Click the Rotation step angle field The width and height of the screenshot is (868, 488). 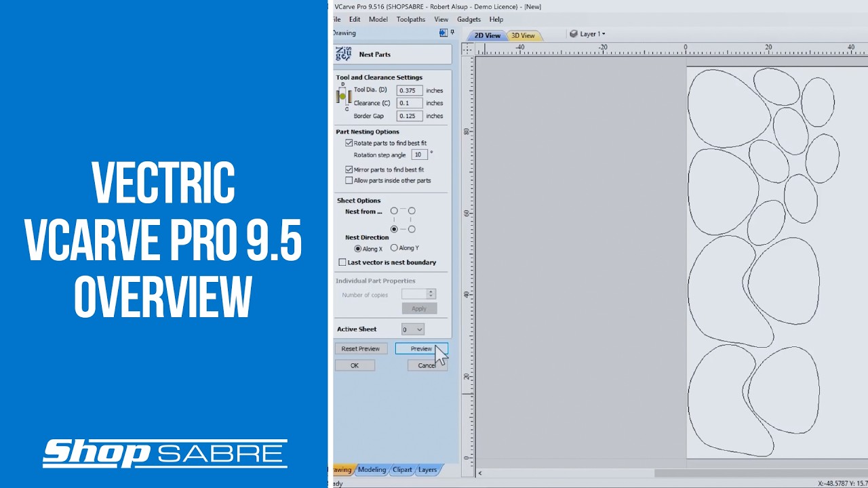[x=419, y=155]
